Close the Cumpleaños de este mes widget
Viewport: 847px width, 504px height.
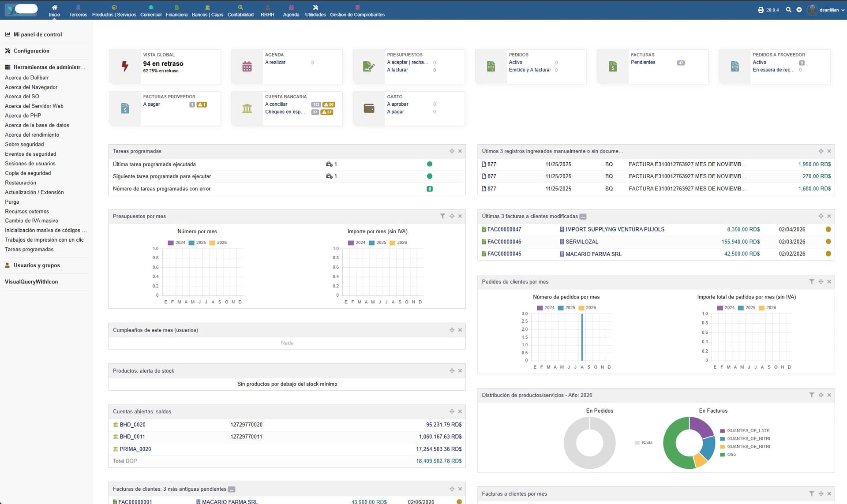click(460, 329)
